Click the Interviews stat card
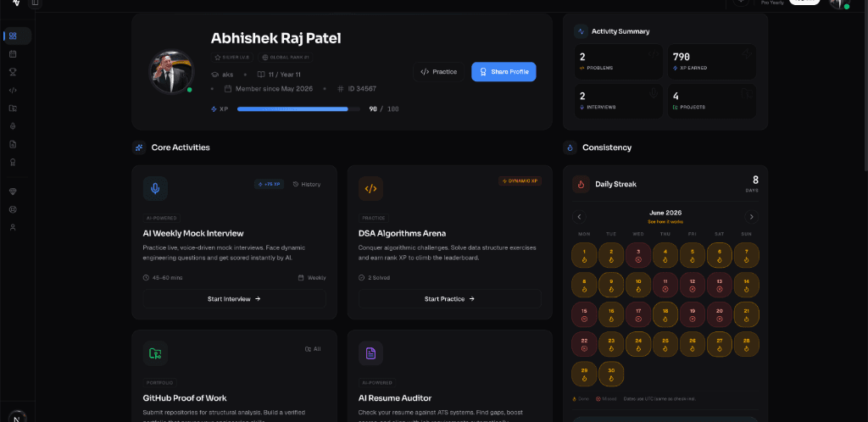This screenshot has width=868, height=422. (618, 101)
